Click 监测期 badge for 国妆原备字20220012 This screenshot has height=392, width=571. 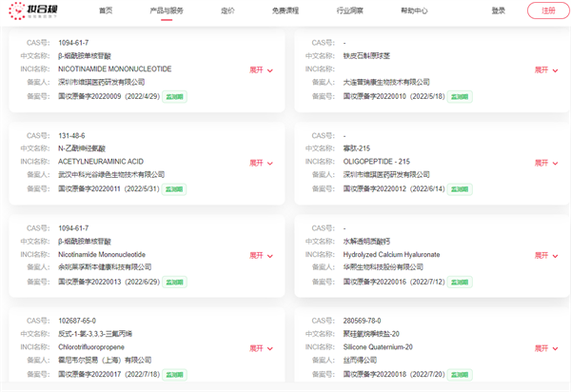pos(460,189)
